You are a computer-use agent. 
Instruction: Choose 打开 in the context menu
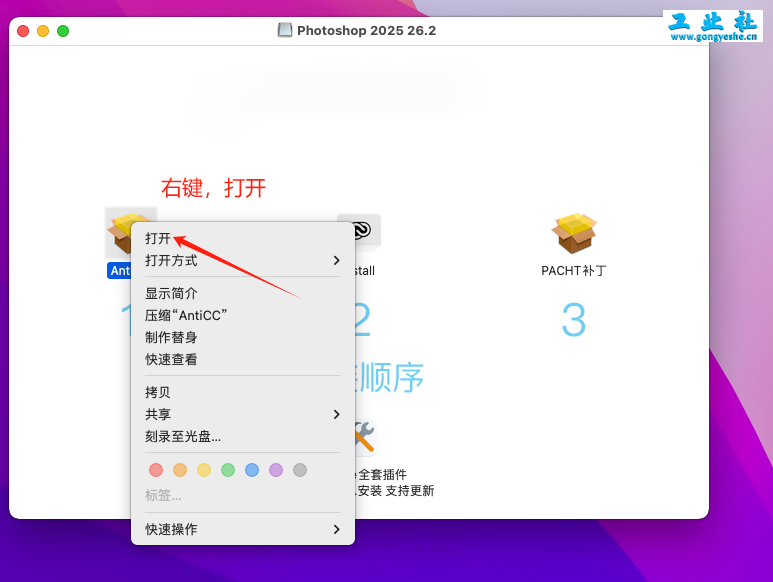tap(243, 239)
